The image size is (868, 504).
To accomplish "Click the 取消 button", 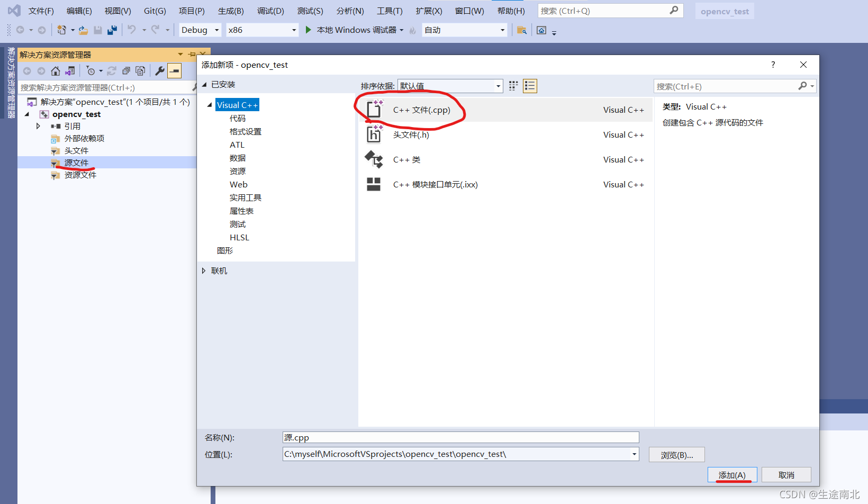I will (x=786, y=475).
